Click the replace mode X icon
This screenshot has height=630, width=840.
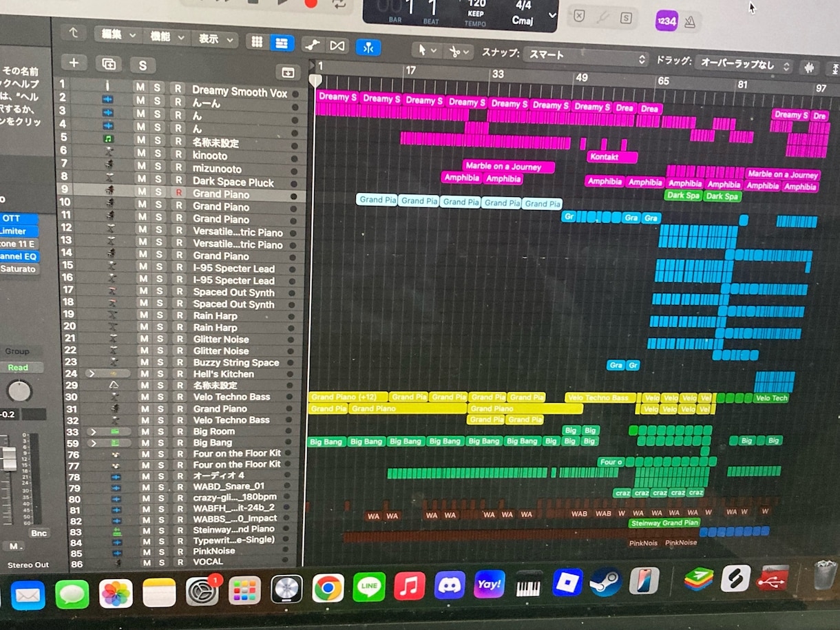[x=580, y=16]
